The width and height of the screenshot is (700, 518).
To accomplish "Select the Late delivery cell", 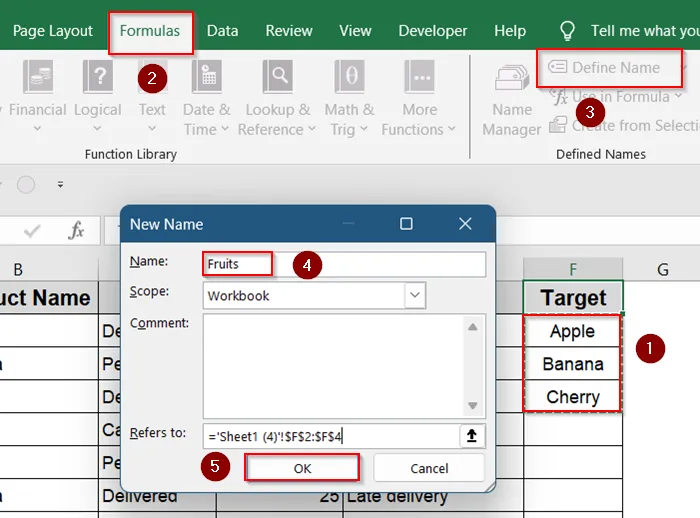I will pyautogui.click(x=432, y=496).
